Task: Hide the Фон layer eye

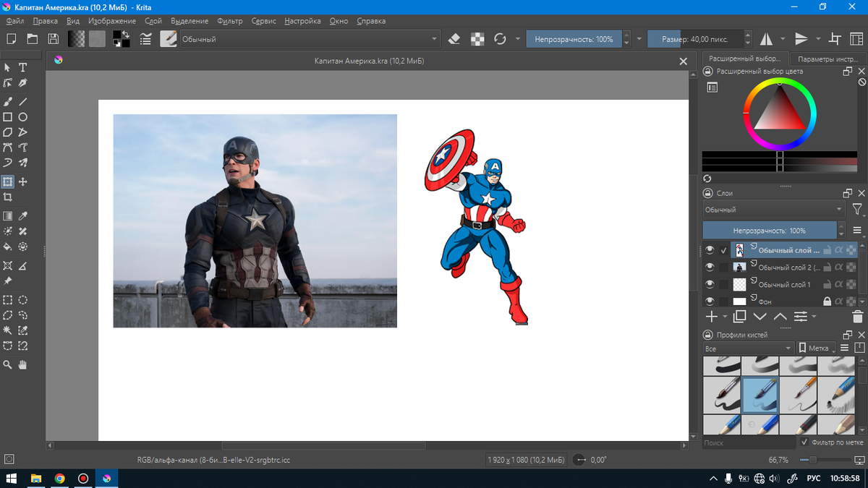Action: (x=710, y=301)
